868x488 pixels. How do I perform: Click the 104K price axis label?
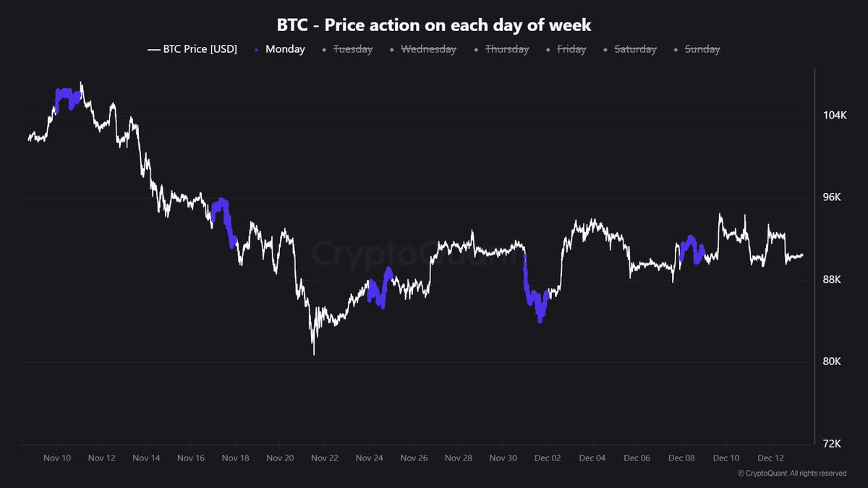[x=834, y=116]
